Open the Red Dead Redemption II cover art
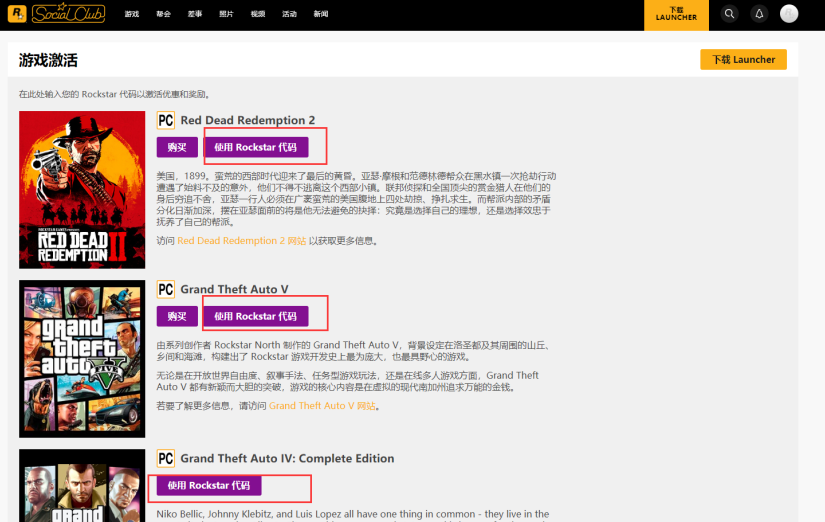The width and height of the screenshot is (825, 522). click(82, 190)
